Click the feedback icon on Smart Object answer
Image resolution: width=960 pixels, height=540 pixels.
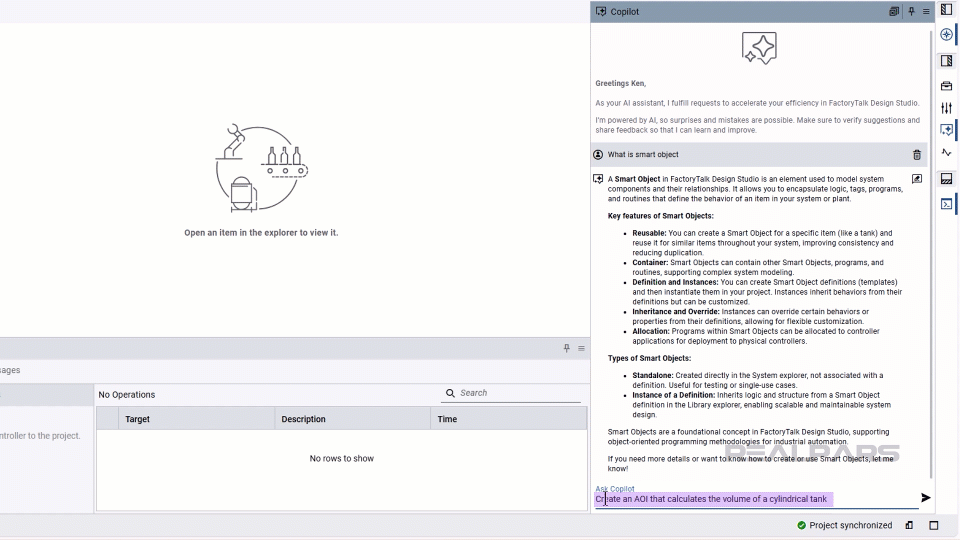click(x=917, y=179)
